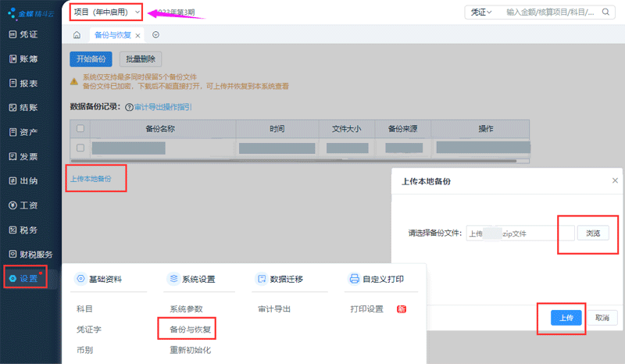This screenshot has height=364, width=625.
Task: Click the 开始备份 button
Action: pos(91,59)
